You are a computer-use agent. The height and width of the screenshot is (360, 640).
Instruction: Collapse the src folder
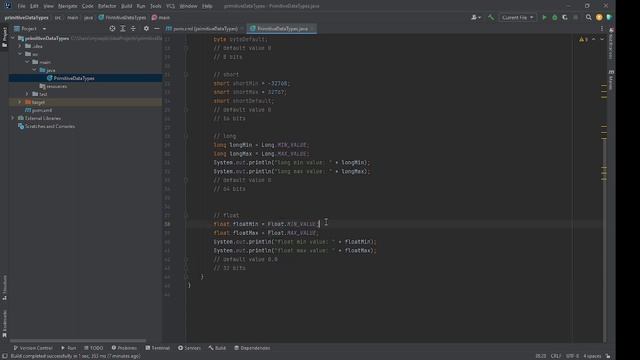click(x=20, y=54)
